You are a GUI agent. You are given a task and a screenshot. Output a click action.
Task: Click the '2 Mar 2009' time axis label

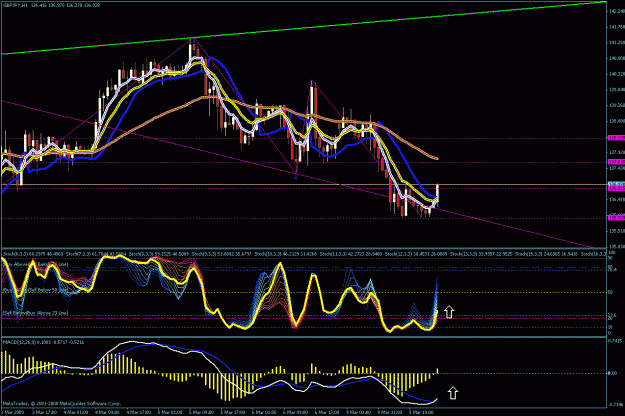pyautogui.click(x=12, y=412)
